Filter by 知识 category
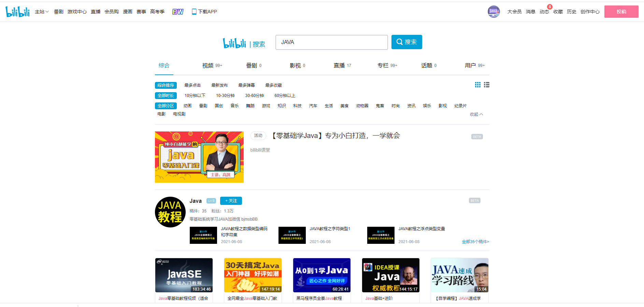This screenshot has height=307, width=644. (282, 106)
